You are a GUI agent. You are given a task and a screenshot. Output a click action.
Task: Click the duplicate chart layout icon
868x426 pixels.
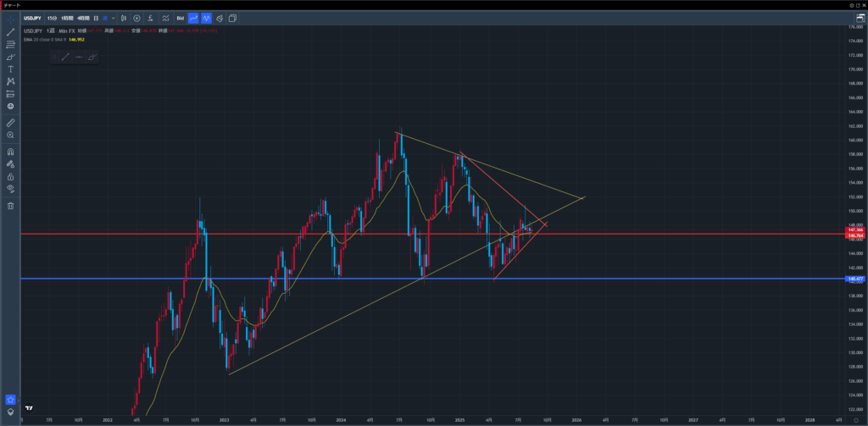click(232, 19)
